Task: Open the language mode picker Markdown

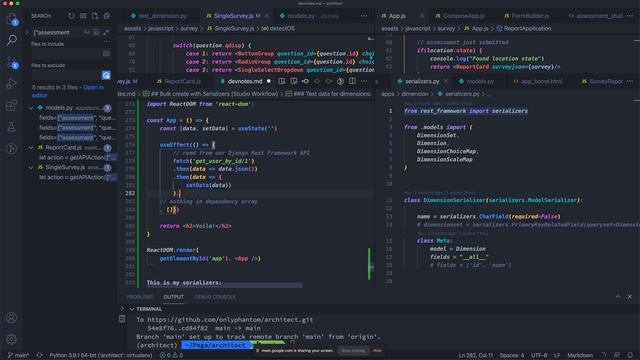Action: 580,355
